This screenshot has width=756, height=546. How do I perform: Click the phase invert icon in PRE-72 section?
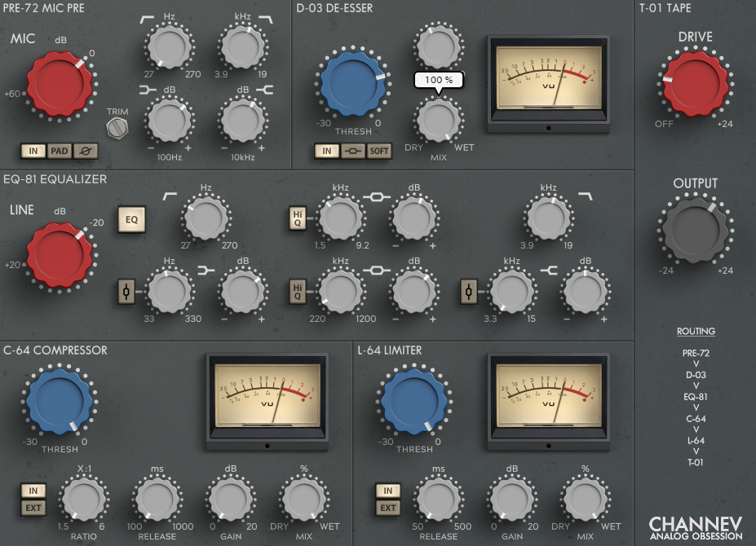pyautogui.click(x=85, y=152)
